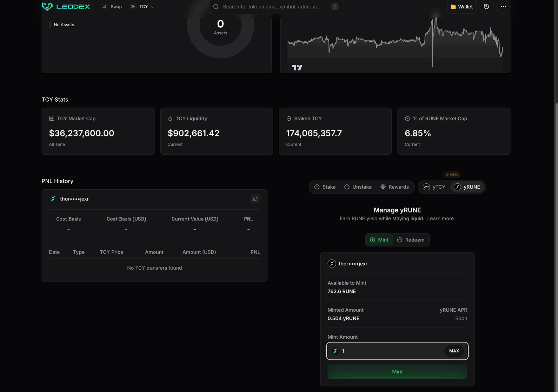Click the Cost Basis (USD) label
This screenshot has width=558, height=392.
coord(126,219)
